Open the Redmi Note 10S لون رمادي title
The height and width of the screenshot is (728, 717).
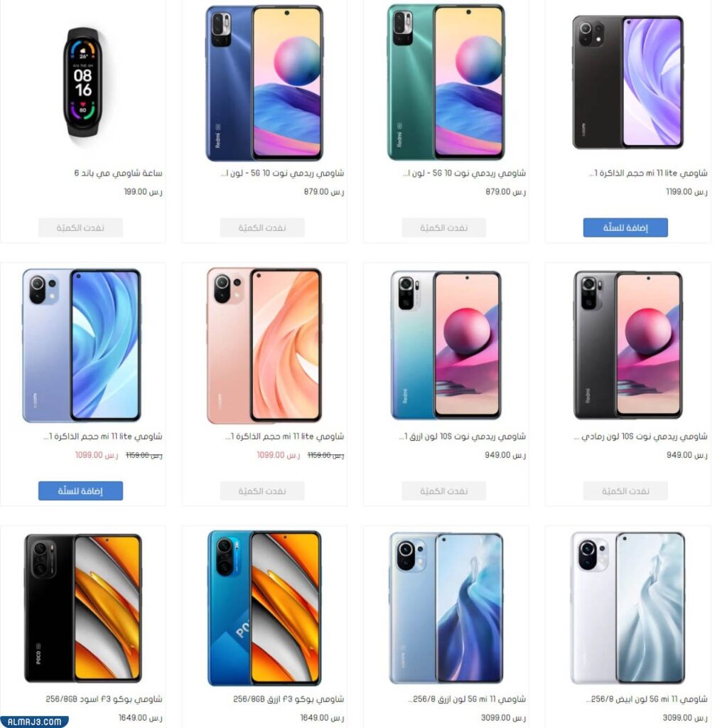click(640, 436)
